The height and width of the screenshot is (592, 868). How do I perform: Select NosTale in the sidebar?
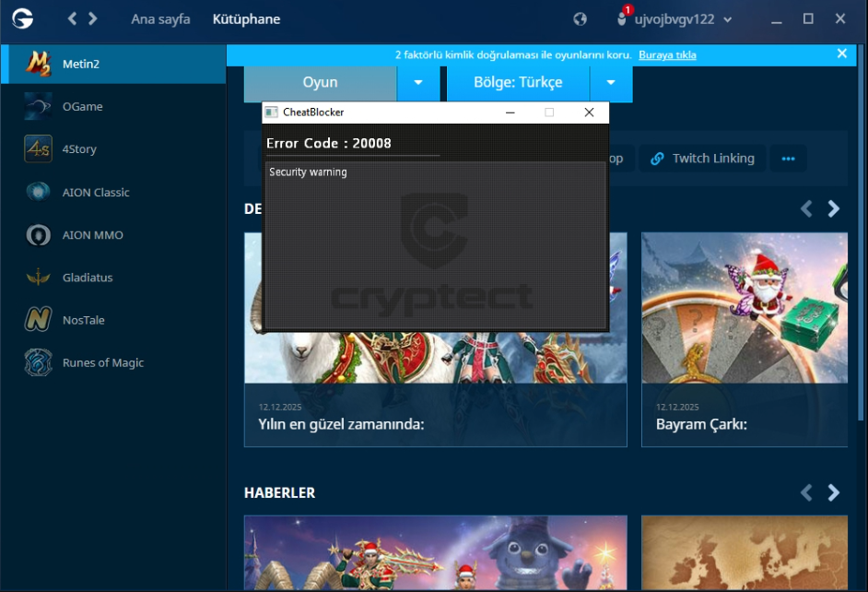113,320
